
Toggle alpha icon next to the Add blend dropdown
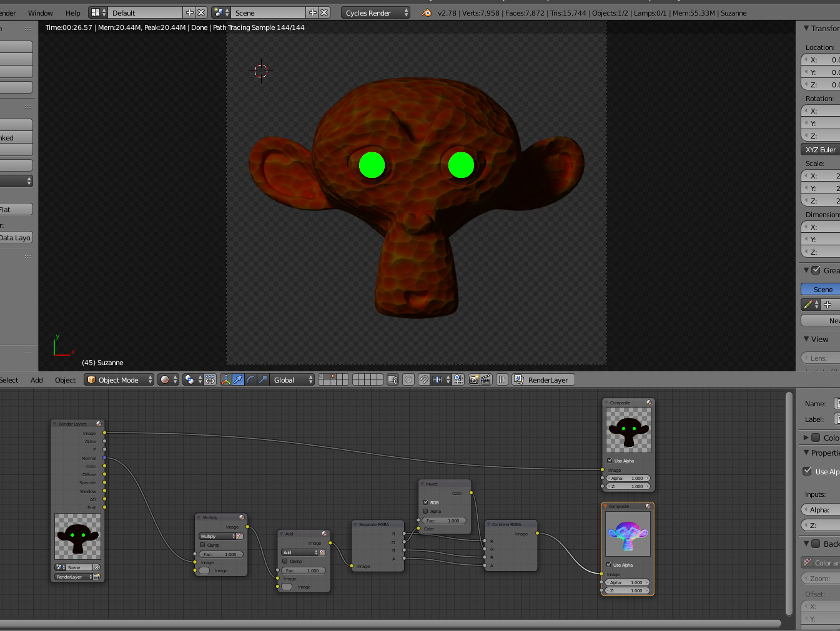(x=322, y=552)
